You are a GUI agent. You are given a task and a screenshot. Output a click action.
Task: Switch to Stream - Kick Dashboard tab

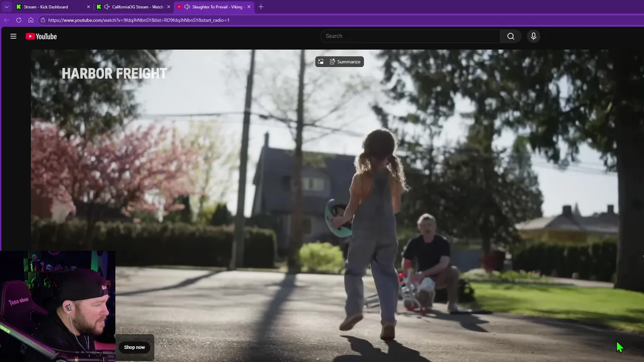point(53,7)
